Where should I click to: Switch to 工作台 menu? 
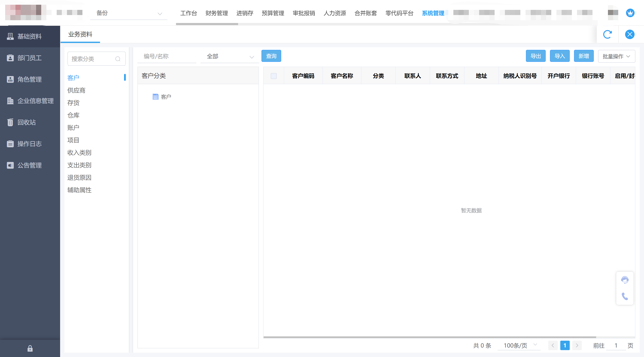[189, 13]
